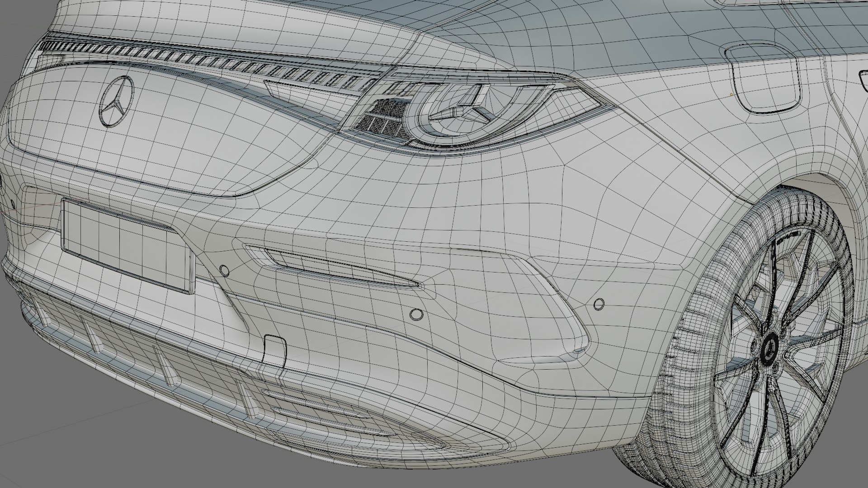
Task: Select the star-shaped tail light element
Action: coord(465,109)
